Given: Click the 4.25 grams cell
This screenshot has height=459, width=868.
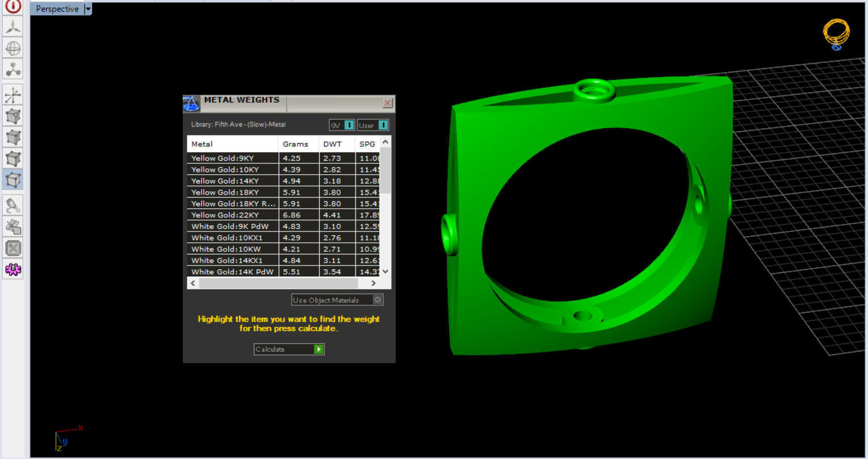Looking at the screenshot, I should point(299,158).
